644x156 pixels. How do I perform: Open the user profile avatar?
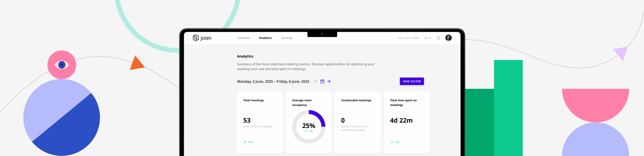pyautogui.click(x=448, y=38)
